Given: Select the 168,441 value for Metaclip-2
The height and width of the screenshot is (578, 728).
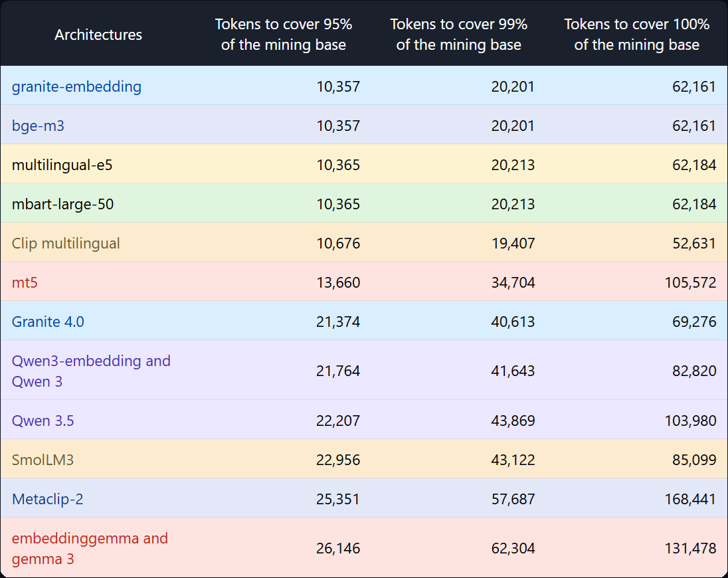Looking at the screenshot, I should pyautogui.click(x=690, y=499).
